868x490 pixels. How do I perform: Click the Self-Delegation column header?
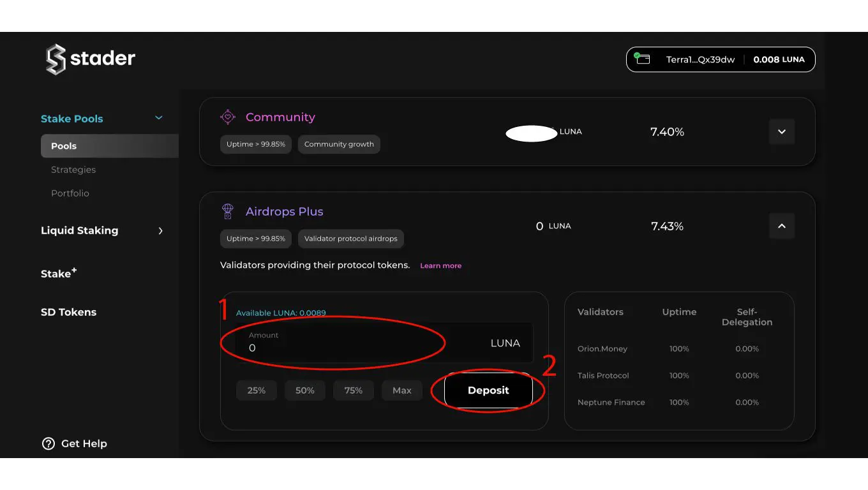click(747, 317)
